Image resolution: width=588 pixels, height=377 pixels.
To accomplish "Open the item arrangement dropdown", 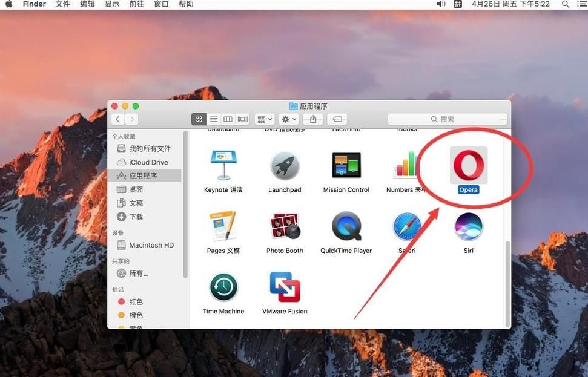I will 265,119.
